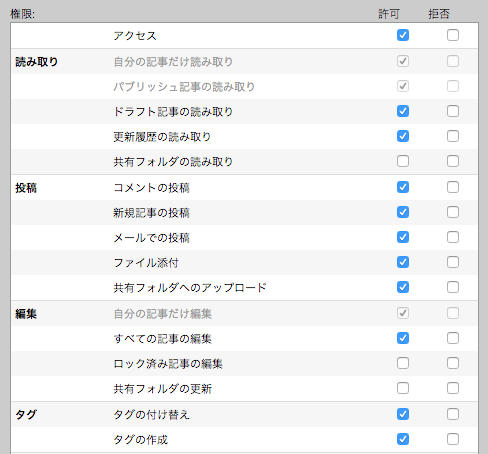Deny 共有フォルダの更新 permission
Image resolution: width=488 pixels, height=454 pixels.
[453, 388]
